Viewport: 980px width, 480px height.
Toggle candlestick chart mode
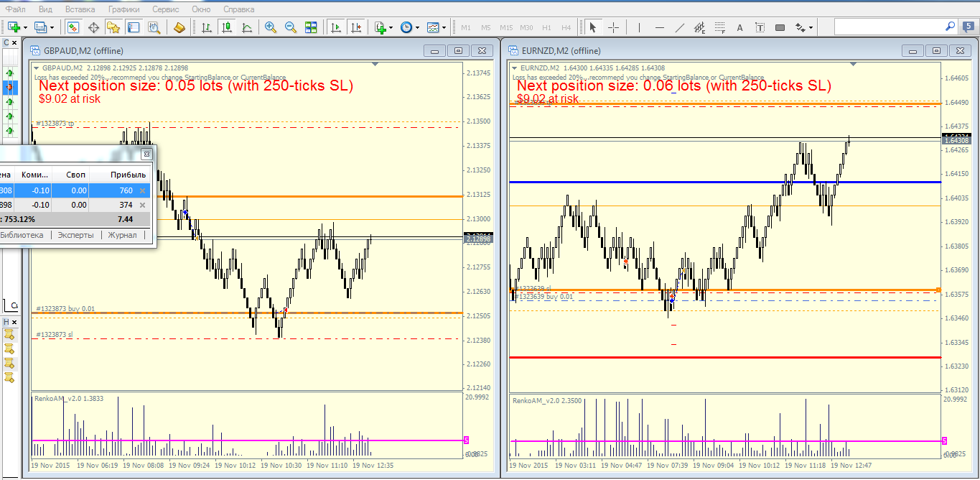click(x=227, y=27)
